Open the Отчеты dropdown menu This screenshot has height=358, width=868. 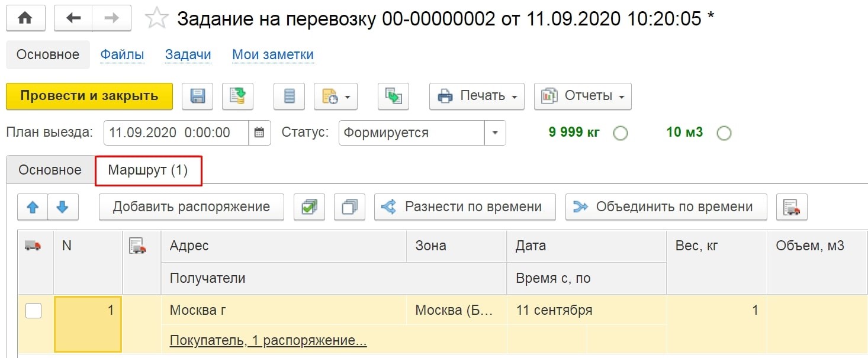[x=583, y=96]
